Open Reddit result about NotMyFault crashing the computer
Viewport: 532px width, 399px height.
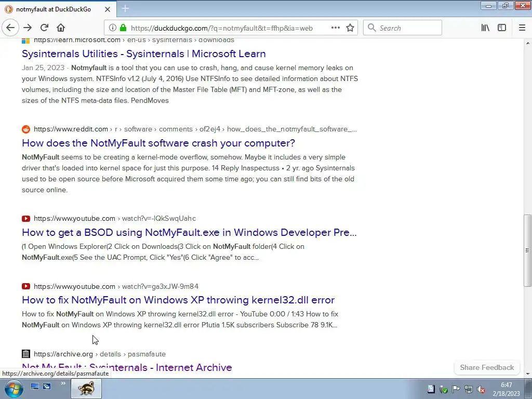pos(158,143)
